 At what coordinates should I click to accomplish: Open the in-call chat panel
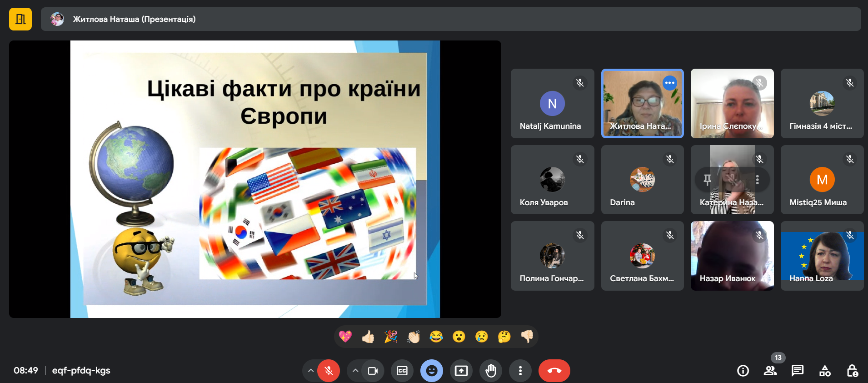click(x=797, y=371)
